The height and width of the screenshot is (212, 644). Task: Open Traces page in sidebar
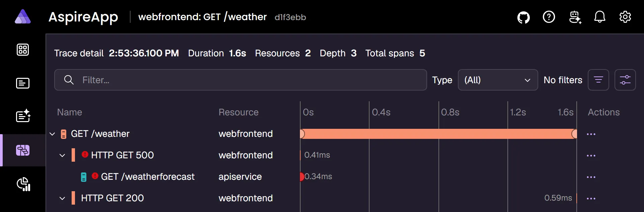(x=23, y=150)
